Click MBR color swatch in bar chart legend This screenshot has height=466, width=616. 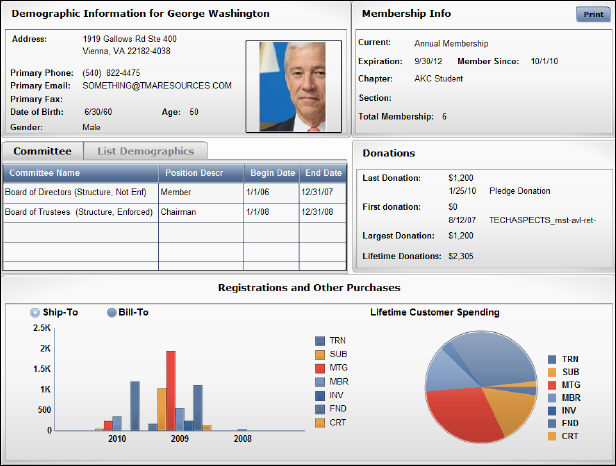pos(320,382)
